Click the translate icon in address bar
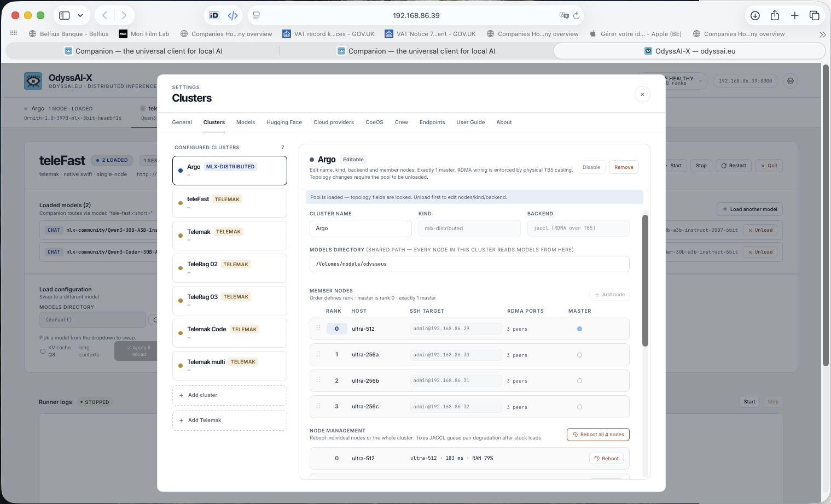The image size is (831, 504). tap(564, 15)
